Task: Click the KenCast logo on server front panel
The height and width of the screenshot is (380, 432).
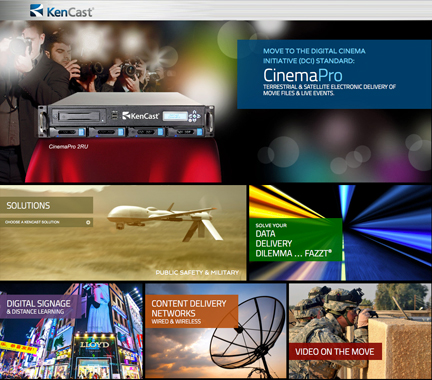Action: pyautogui.click(x=140, y=116)
